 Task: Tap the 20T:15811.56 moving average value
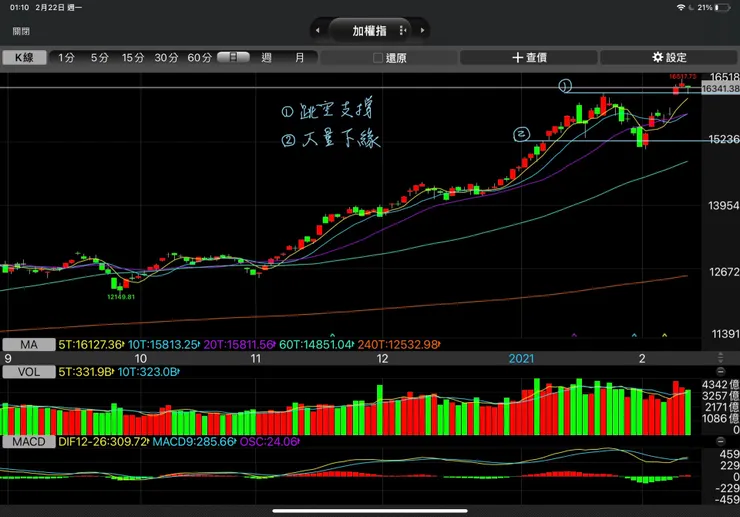(x=239, y=345)
